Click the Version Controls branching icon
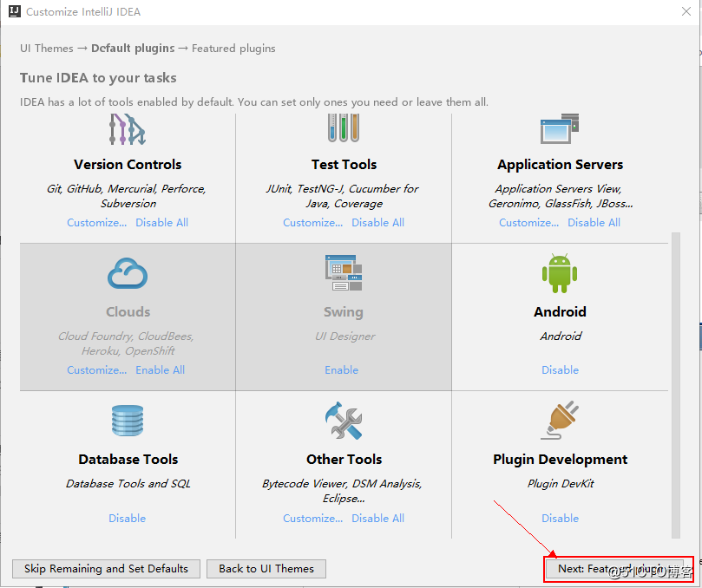The width and height of the screenshot is (702, 588). 128,129
